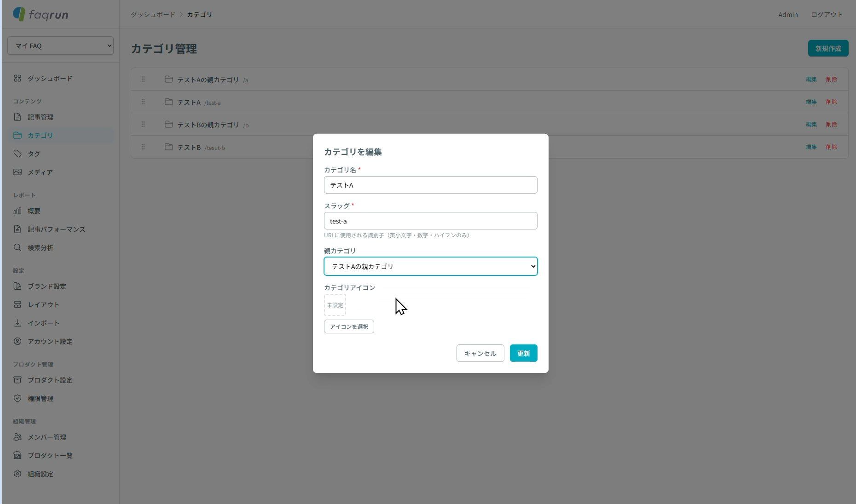The image size is (856, 504).
Task: Click the 新規作成 button
Action: click(x=828, y=48)
